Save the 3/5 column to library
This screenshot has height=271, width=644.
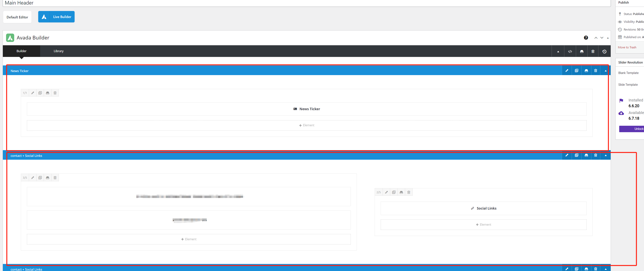48,178
